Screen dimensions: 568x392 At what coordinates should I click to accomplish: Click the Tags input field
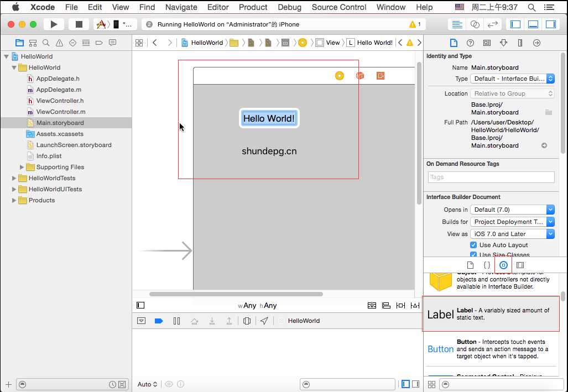(491, 177)
